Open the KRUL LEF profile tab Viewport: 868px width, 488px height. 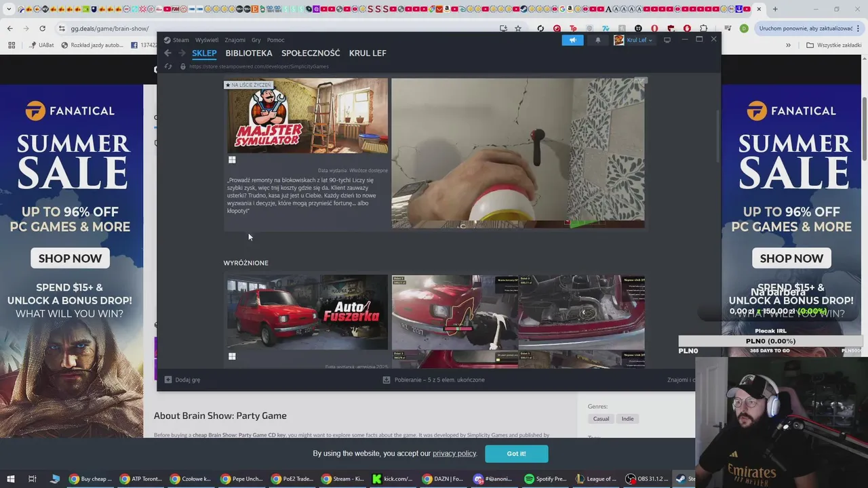click(368, 53)
